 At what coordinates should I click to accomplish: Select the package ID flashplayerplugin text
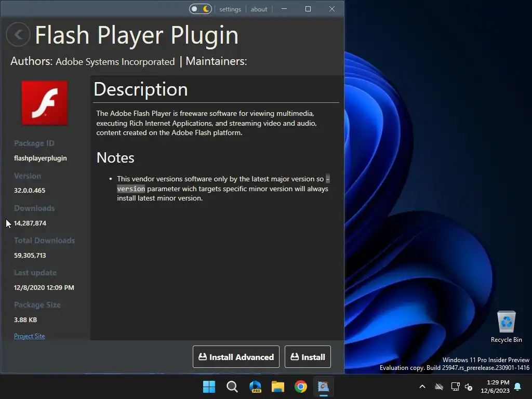click(41, 158)
